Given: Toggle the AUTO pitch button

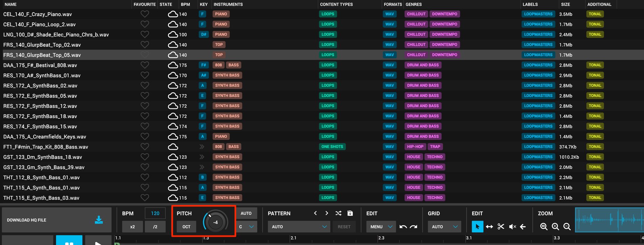Looking at the screenshot, I should click(x=247, y=213).
